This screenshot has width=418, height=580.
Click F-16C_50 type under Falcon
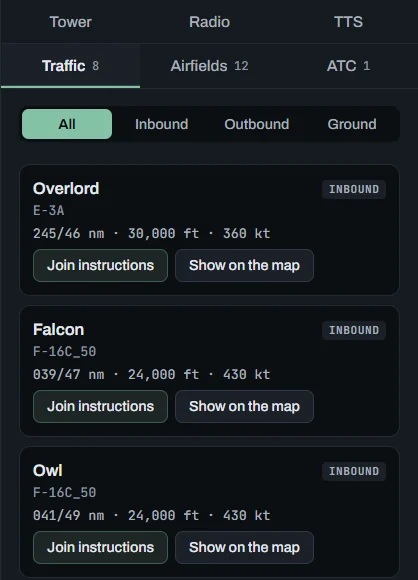pyautogui.click(x=64, y=351)
